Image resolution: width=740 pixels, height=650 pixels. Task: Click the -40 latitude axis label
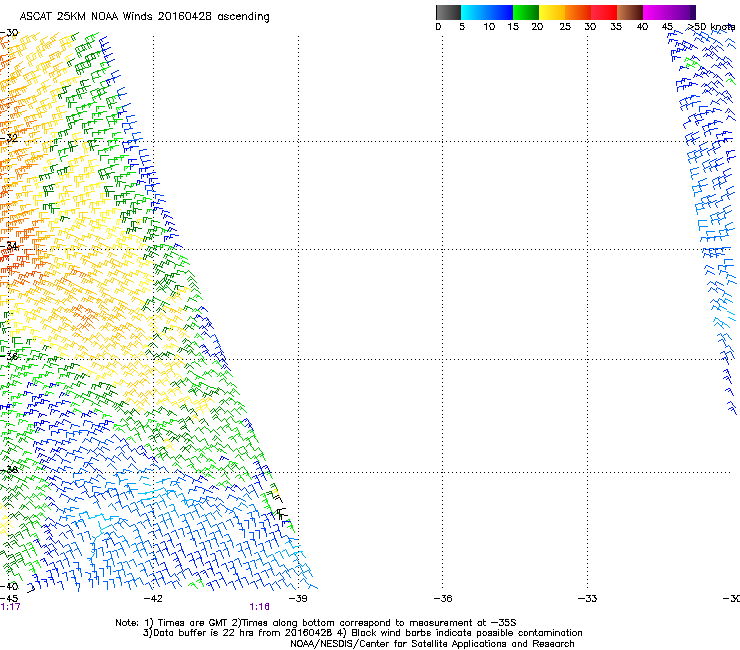tap(9, 586)
